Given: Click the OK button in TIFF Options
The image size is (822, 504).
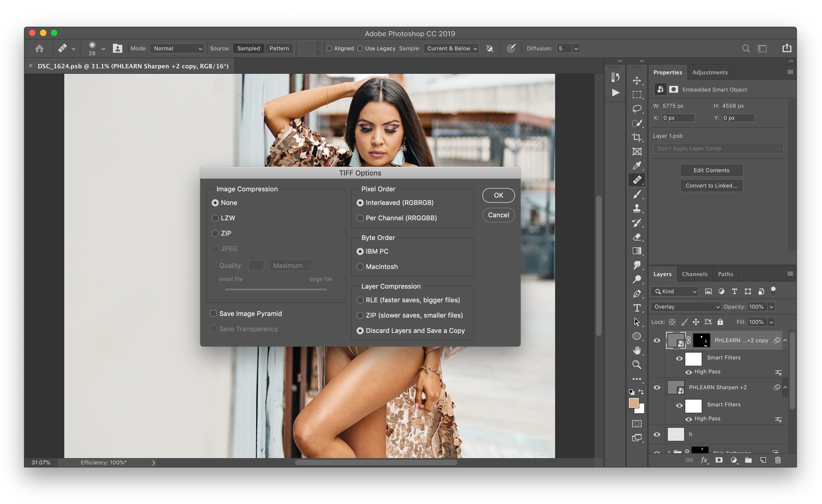Looking at the screenshot, I should point(498,195).
